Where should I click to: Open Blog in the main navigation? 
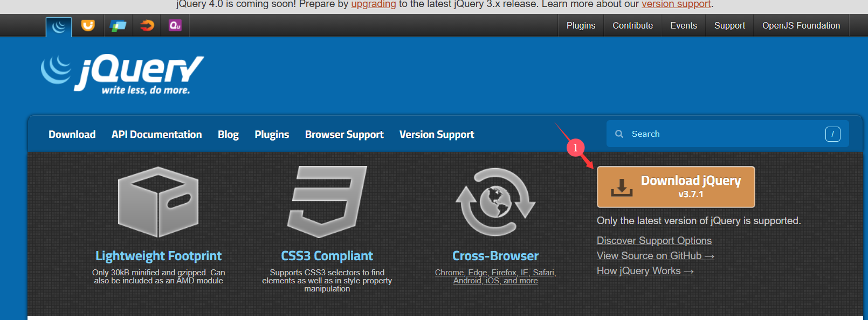pos(228,135)
